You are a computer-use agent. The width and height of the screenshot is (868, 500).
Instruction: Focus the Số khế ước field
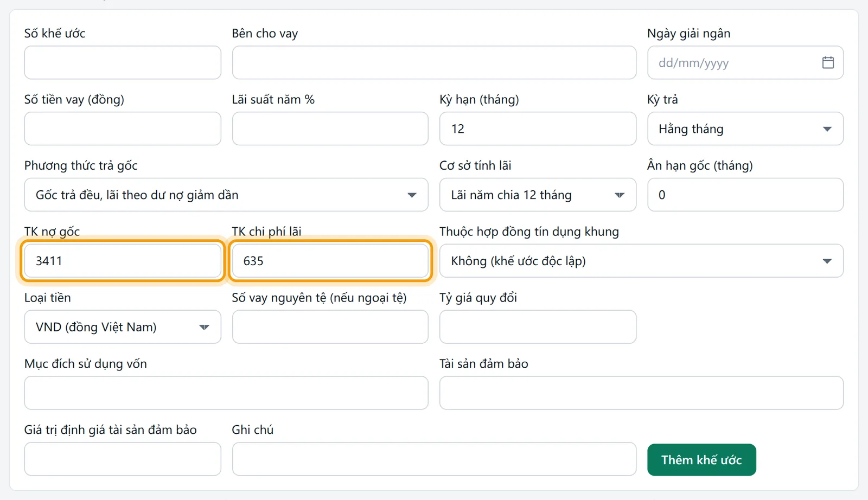point(123,62)
